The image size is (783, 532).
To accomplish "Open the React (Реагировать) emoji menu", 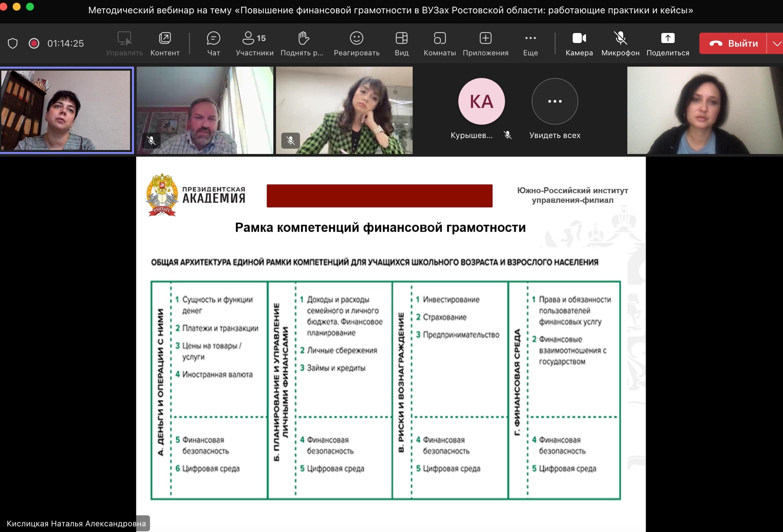I will coord(356,43).
